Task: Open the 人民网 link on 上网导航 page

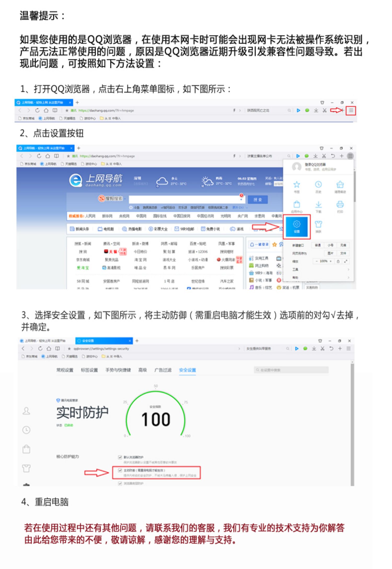Action: [90, 216]
